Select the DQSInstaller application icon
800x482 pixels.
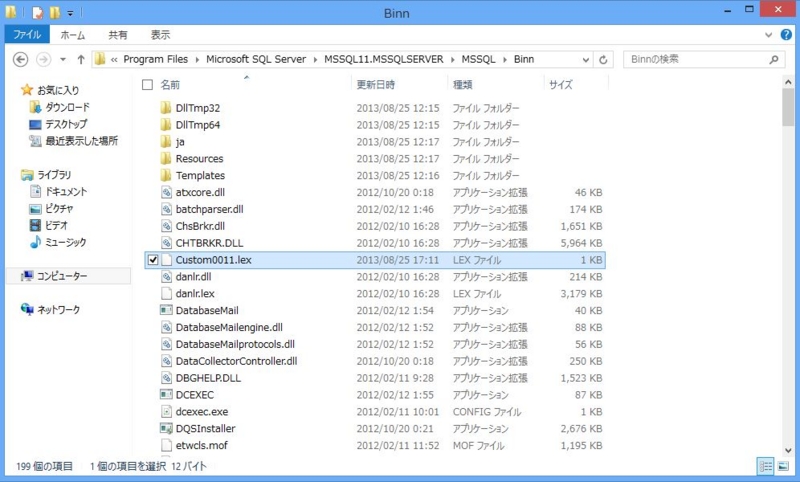[x=166, y=428]
